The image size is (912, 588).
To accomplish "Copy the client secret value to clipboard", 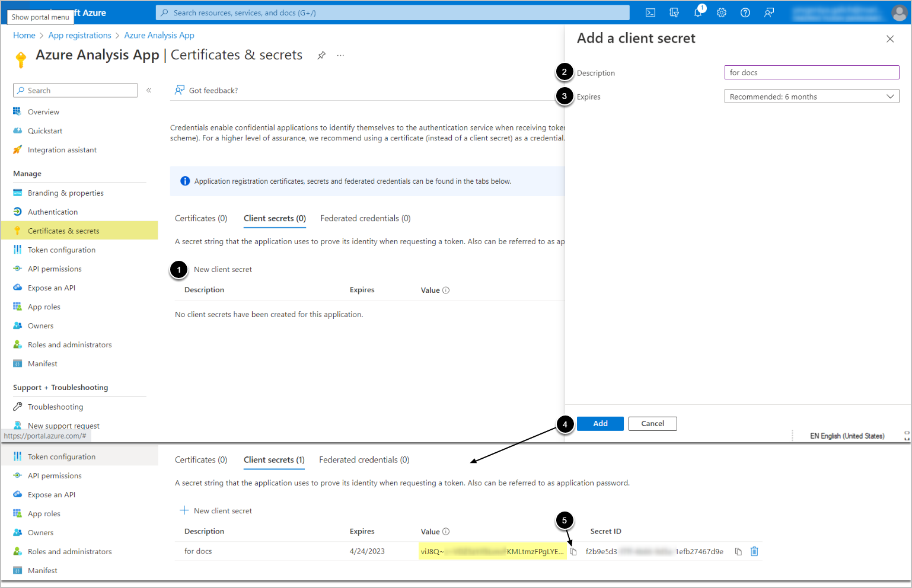I will point(573,552).
